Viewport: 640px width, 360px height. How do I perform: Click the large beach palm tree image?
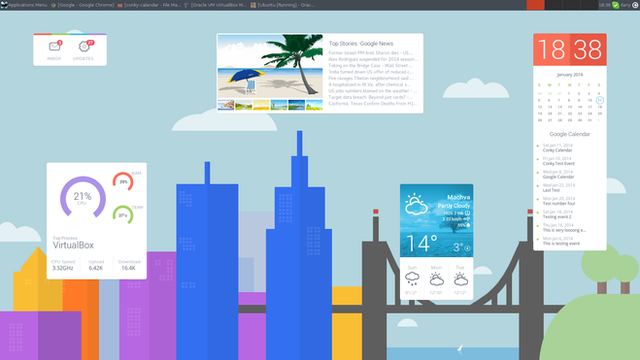(x=270, y=67)
